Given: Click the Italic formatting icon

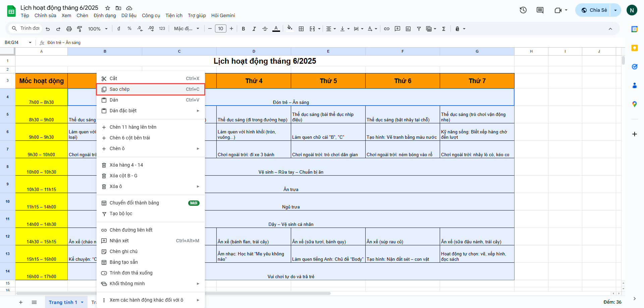Looking at the screenshot, I should point(254,29).
